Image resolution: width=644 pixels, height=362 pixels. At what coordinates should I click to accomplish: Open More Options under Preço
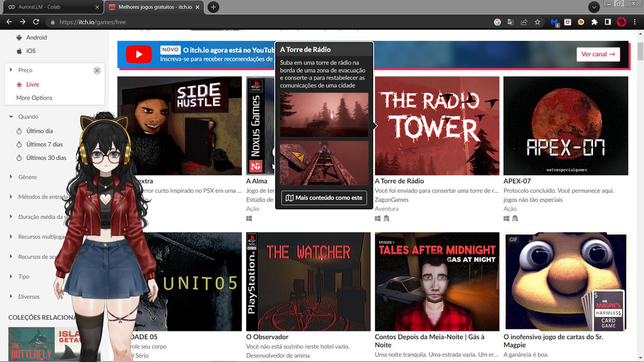tap(34, 98)
